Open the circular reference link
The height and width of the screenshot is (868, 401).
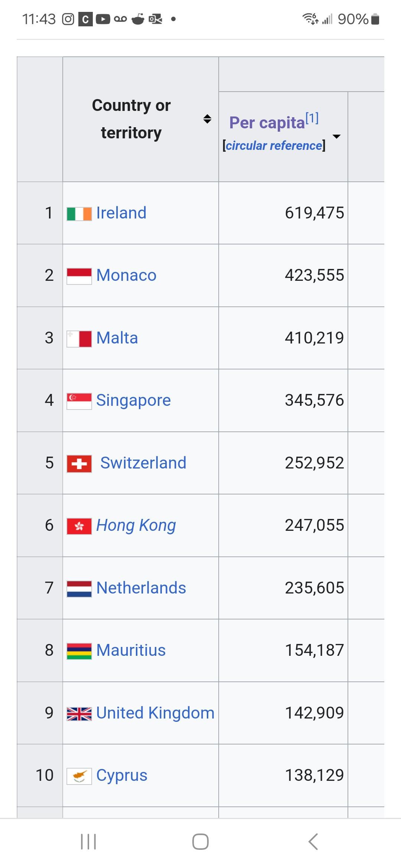point(274,145)
